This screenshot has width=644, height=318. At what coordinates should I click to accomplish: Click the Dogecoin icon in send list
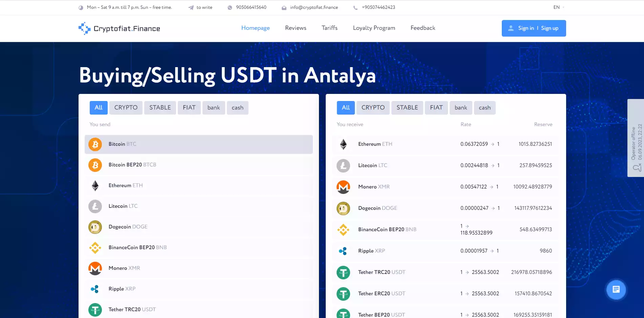pyautogui.click(x=95, y=227)
